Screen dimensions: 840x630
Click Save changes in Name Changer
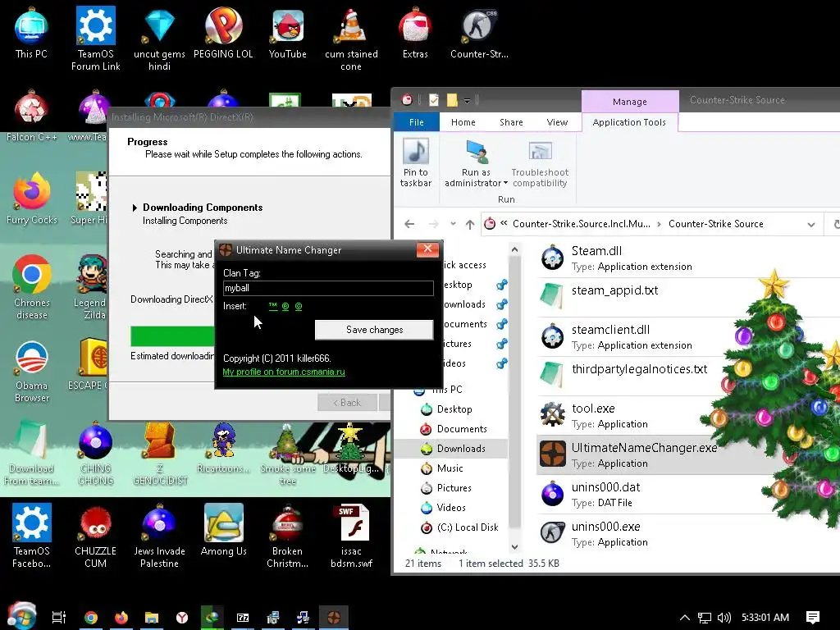click(374, 330)
